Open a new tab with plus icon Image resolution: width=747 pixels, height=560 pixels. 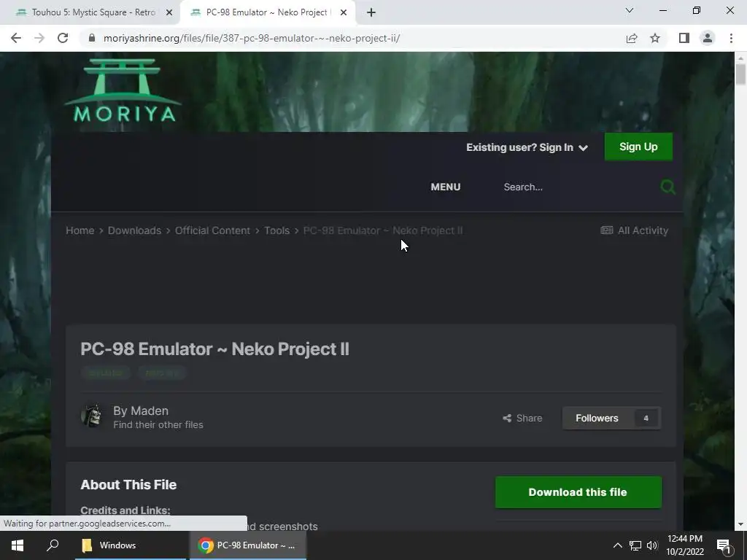[x=371, y=12]
